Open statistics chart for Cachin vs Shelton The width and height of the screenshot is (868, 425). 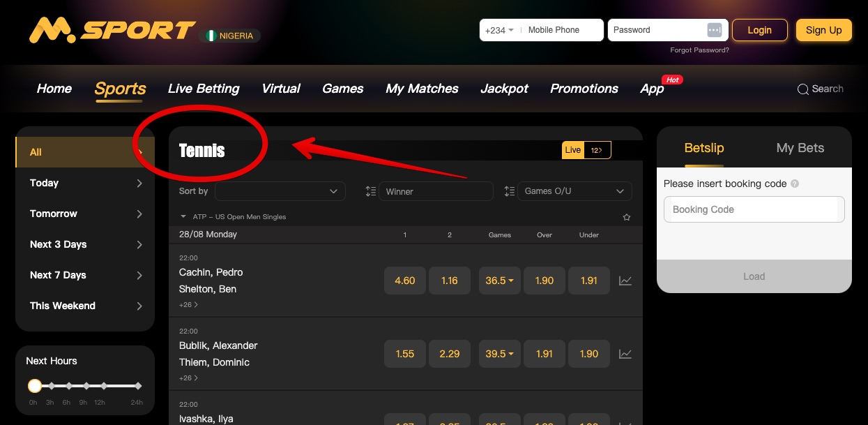(625, 281)
